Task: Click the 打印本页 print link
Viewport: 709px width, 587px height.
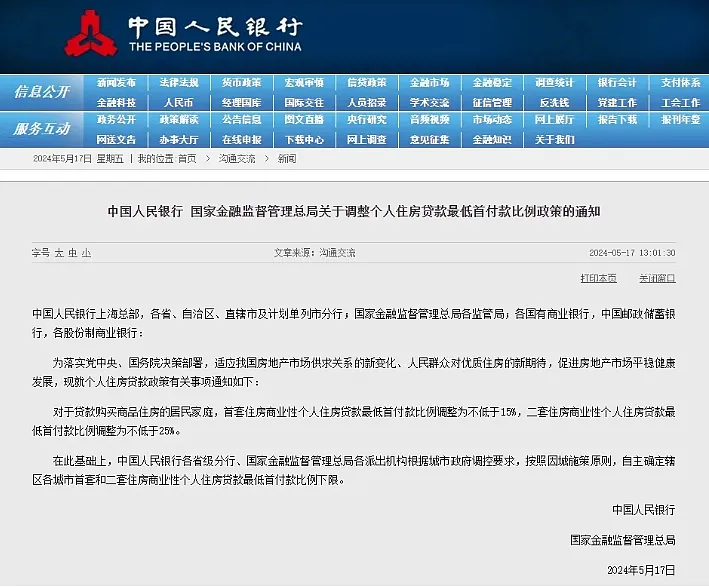Action: click(x=598, y=278)
